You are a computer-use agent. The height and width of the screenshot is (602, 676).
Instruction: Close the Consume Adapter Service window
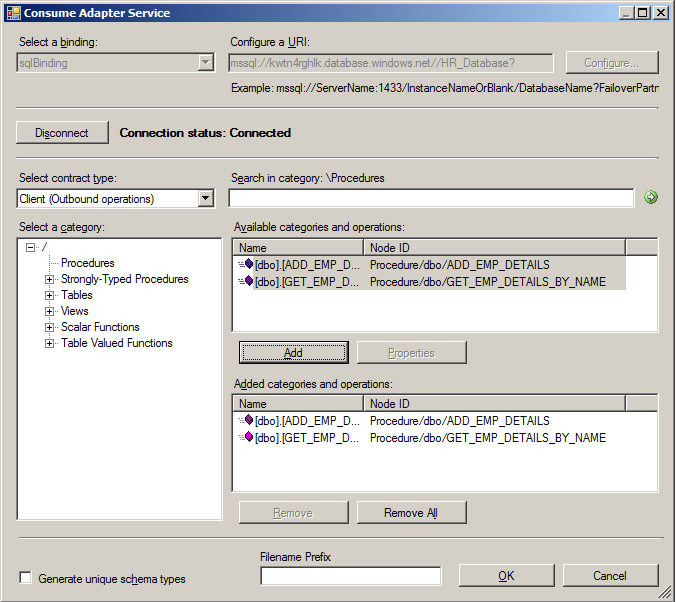click(x=660, y=13)
